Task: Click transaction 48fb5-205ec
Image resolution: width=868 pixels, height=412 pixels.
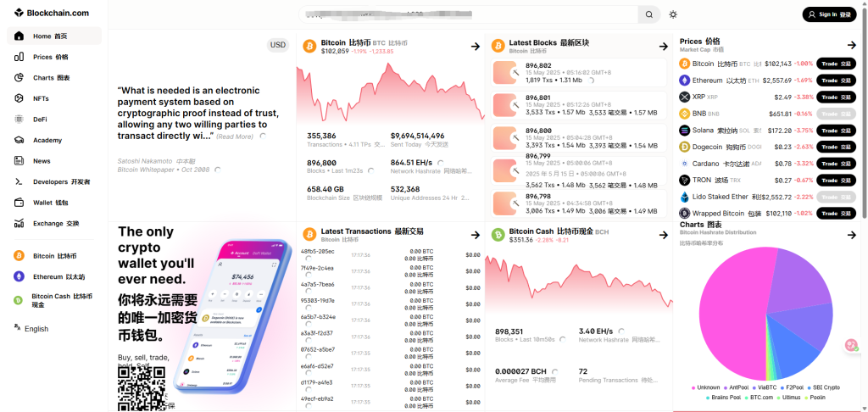Action: click(x=317, y=252)
